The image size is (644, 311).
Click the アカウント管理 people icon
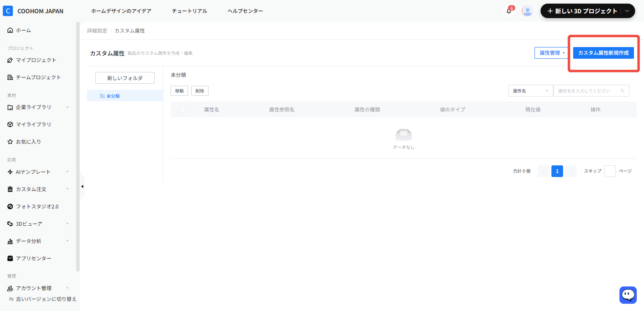pos(10,288)
